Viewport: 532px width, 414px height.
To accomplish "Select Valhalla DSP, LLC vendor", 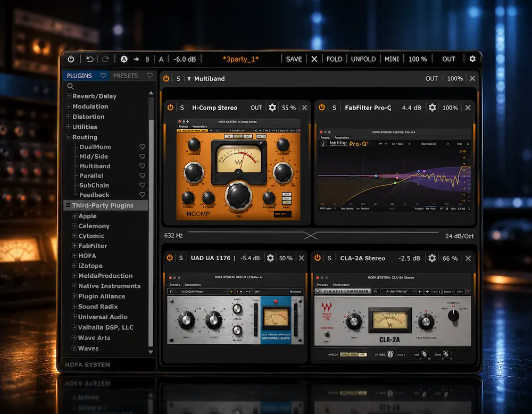I will 105,327.
